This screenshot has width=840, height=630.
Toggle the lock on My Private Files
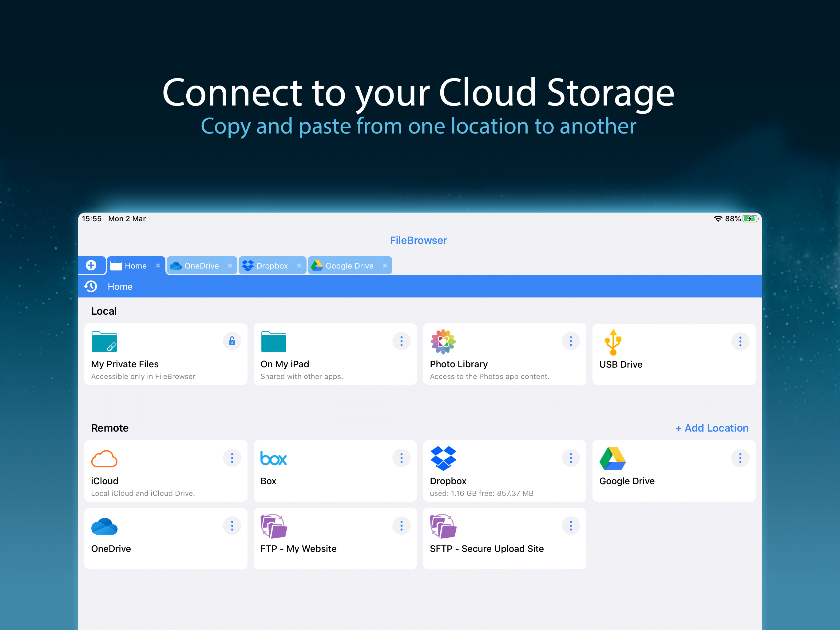pos(232,341)
